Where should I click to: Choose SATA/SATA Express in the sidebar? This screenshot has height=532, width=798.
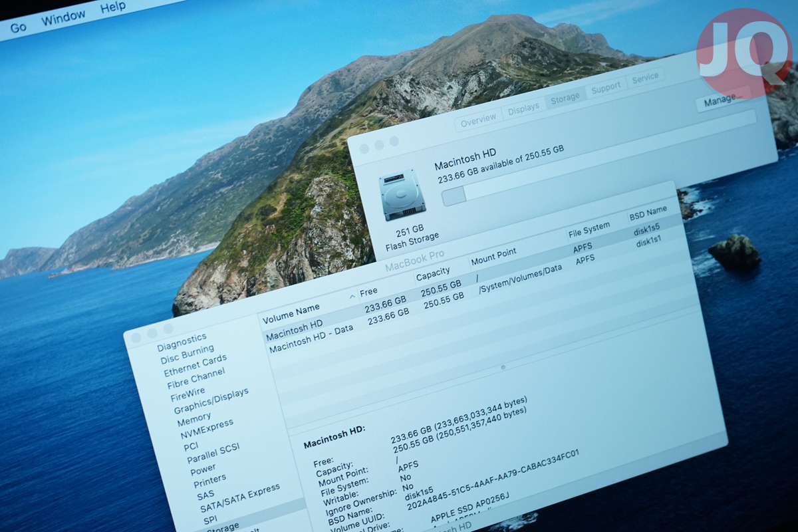[x=239, y=497]
